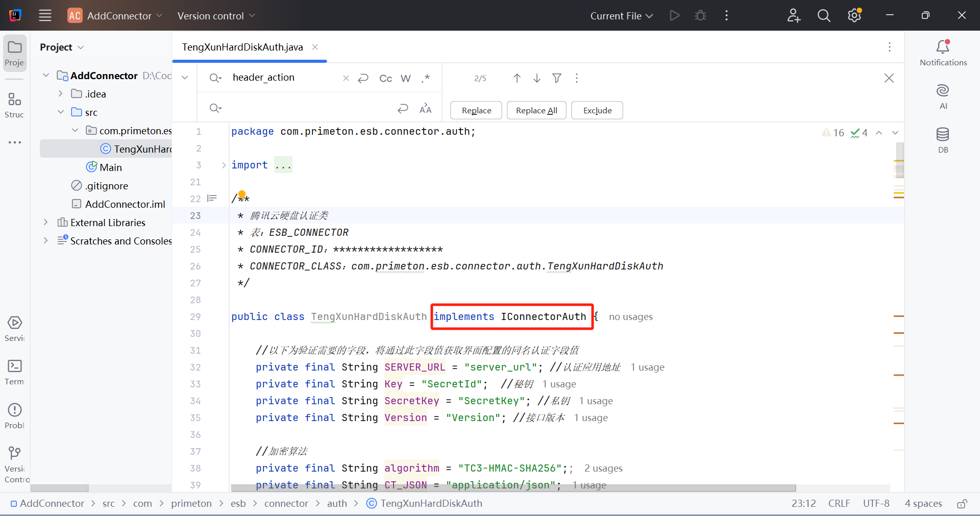The image size is (980, 516).
Task: Toggle whole Words (W) search option
Action: click(405, 78)
